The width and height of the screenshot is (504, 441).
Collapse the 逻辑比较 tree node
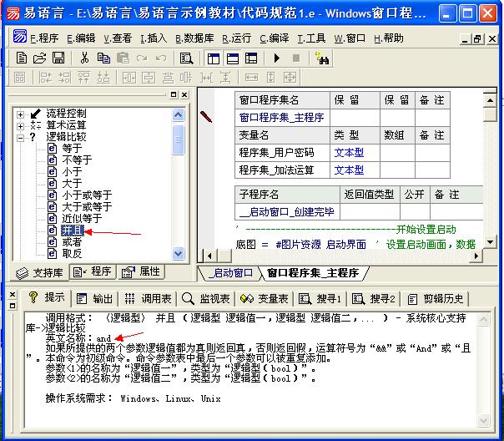point(20,138)
